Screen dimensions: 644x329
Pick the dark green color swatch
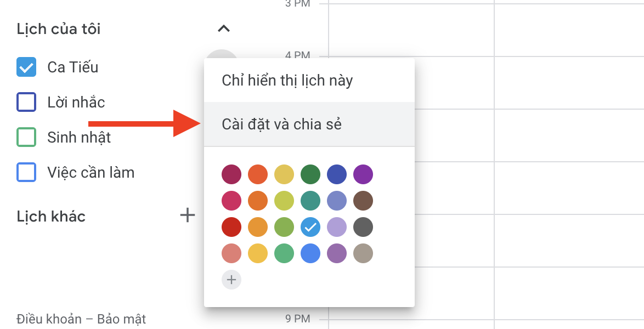pyautogui.click(x=310, y=175)
